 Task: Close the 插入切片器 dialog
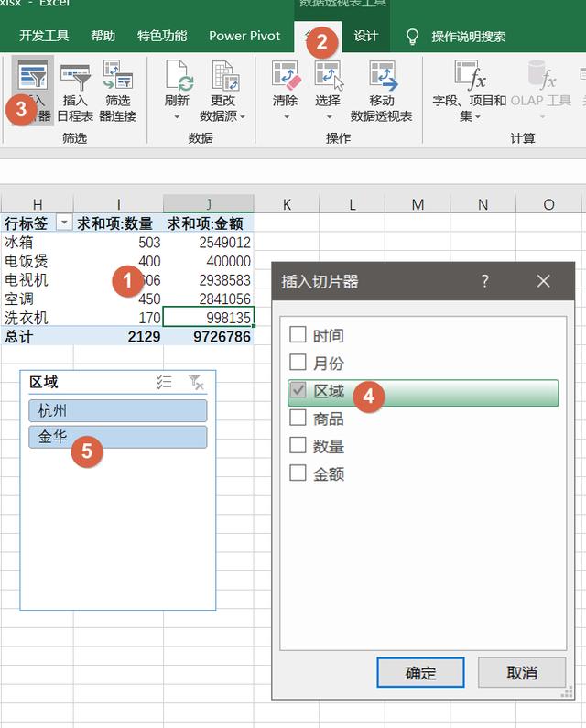click(543, 281)
